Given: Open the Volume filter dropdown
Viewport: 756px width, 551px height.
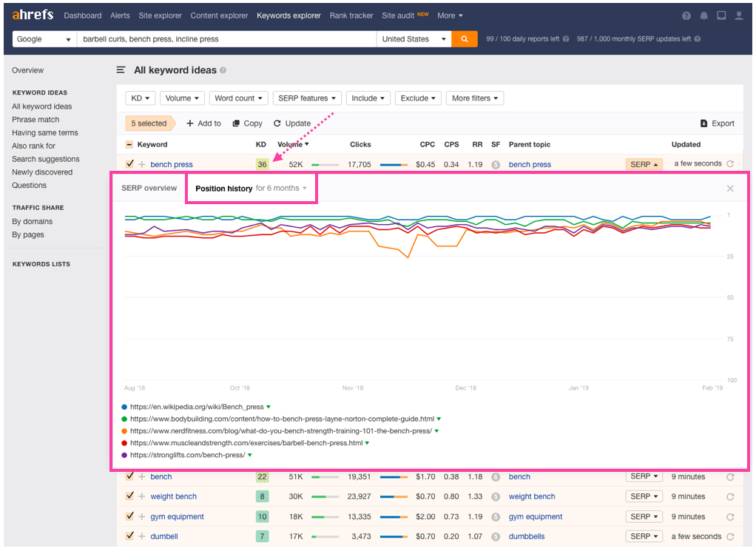Looking at the screenshot, I should pos(182,98).
